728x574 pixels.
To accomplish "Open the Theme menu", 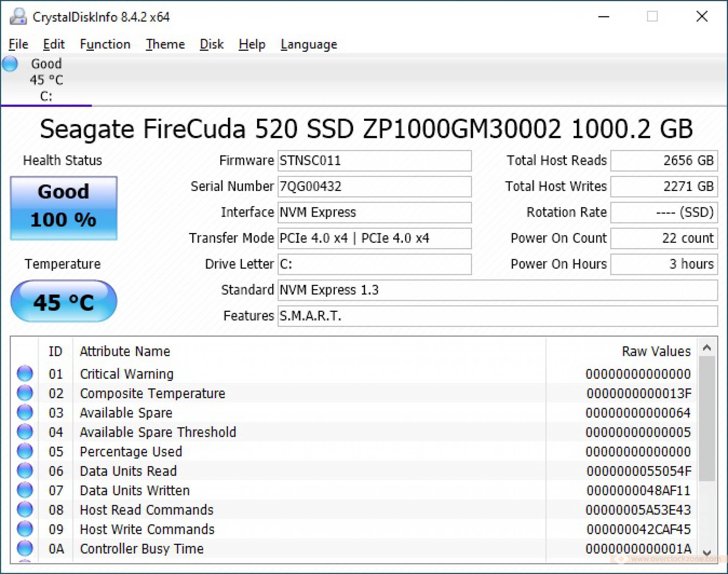I will [165, 44].
